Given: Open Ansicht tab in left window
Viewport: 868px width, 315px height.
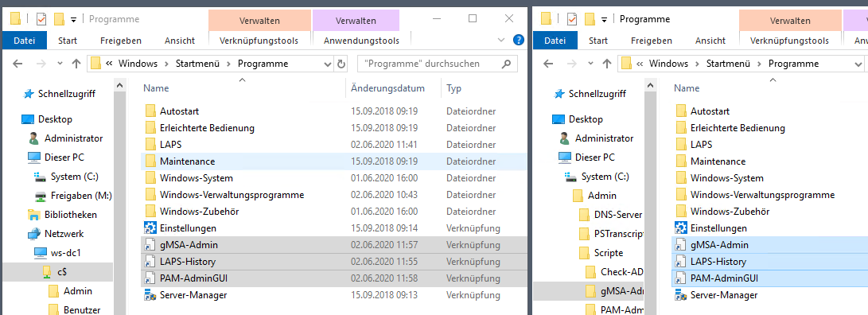Looking at the screenshot, I should 180,41.
